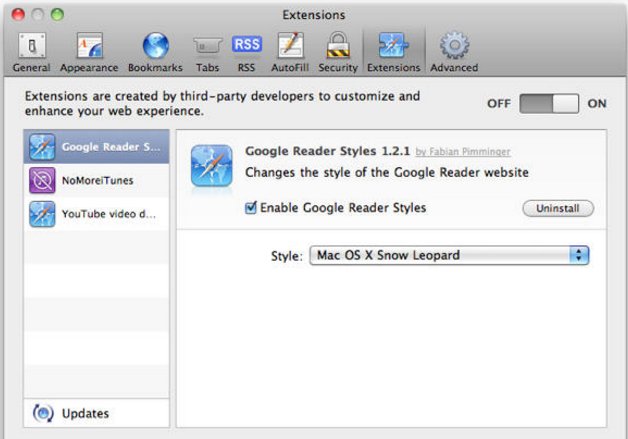Open the RSS preferences pane
628x439 pixels.
tap(246, 53)
